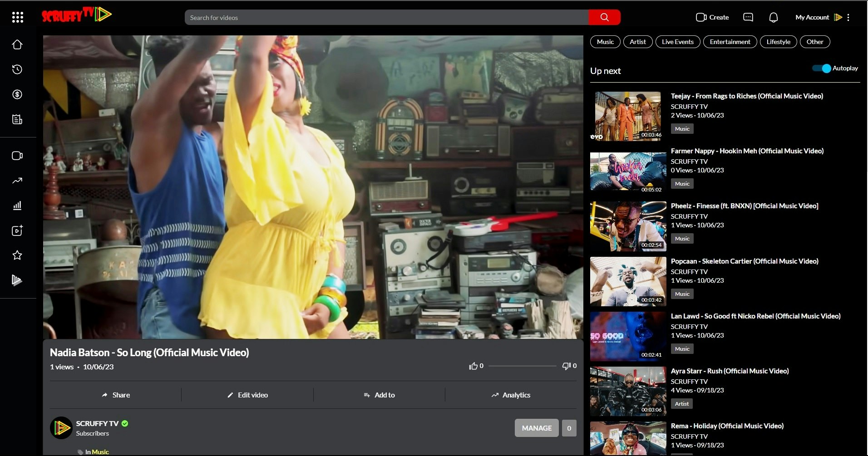The image size is (868, 456).
Task: Click the Share button
Action: click(x=116, y=395)
